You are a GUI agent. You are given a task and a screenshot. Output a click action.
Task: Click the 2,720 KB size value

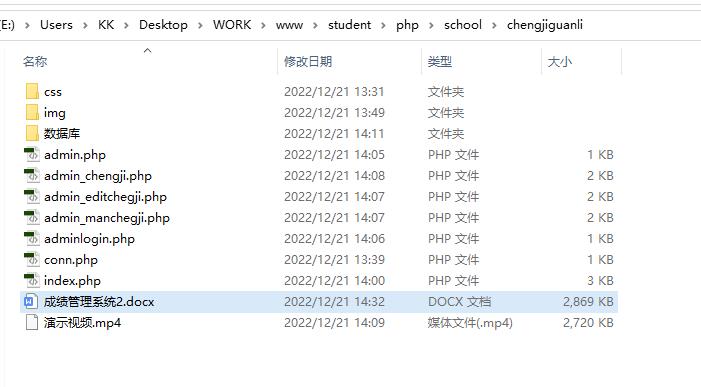coord(588,323)
